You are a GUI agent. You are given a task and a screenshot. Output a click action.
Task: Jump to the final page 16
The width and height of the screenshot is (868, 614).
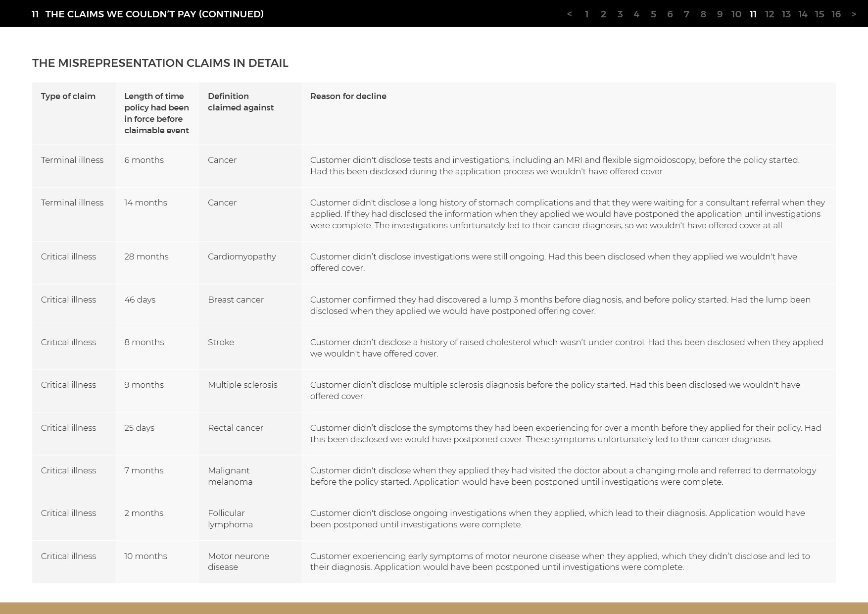[836, 14]
